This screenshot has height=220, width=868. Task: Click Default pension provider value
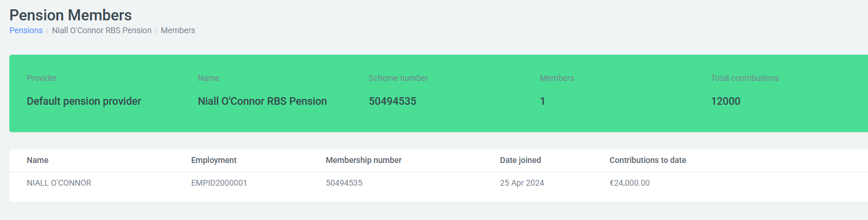(84, 101)
